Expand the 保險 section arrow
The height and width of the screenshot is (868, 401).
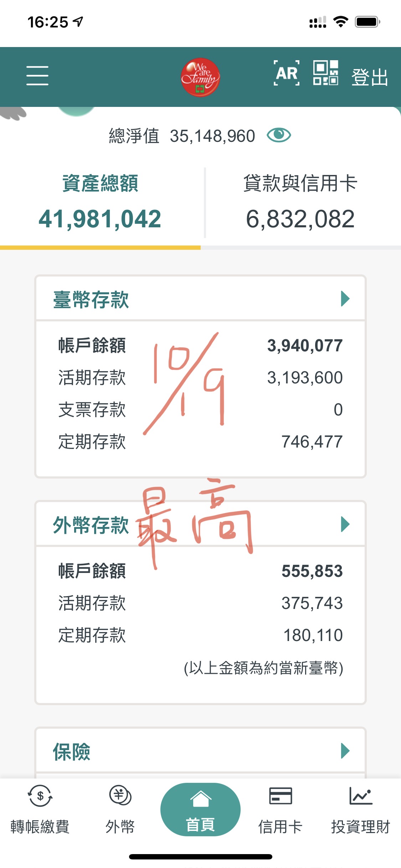click(345, 751)
